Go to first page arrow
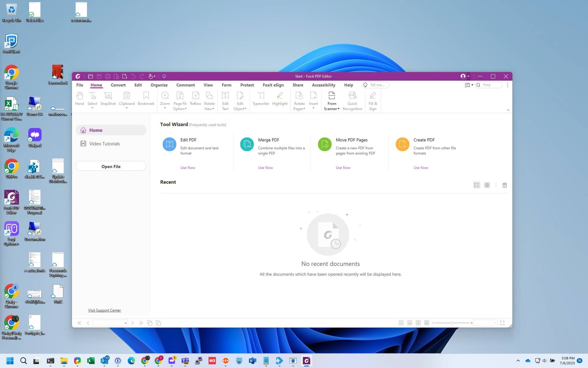The width and height of the screenshot is (588, 368). [x=79, y=323]
